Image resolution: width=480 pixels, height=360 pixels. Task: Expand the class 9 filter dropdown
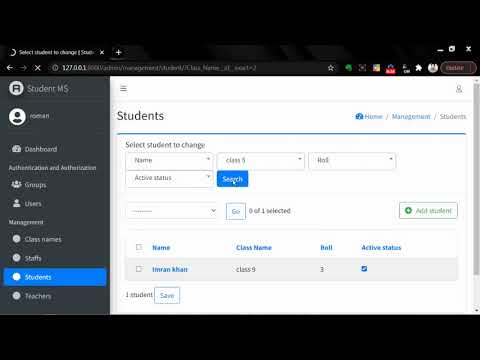[261, 160]
